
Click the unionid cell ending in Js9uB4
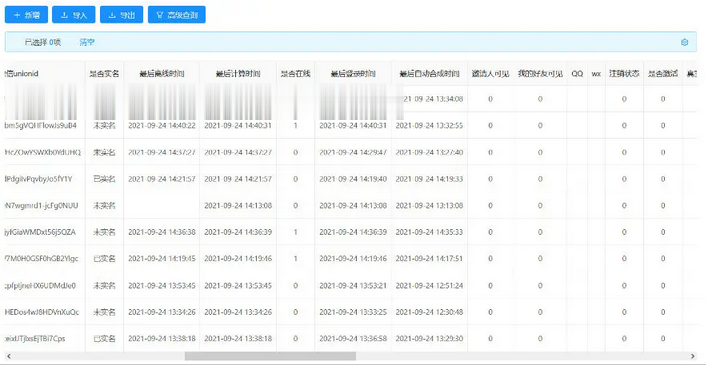coord(40,126)
